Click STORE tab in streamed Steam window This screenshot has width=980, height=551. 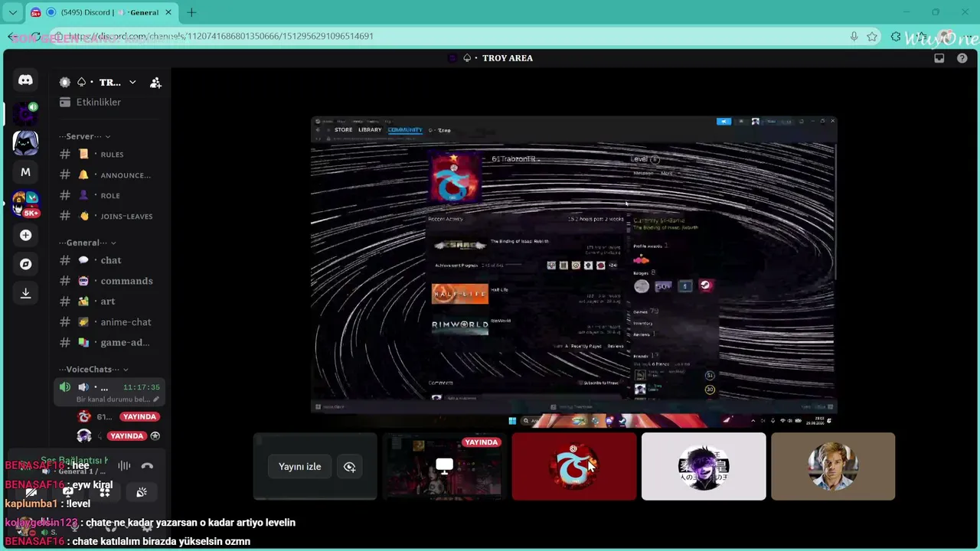[343, 130]
